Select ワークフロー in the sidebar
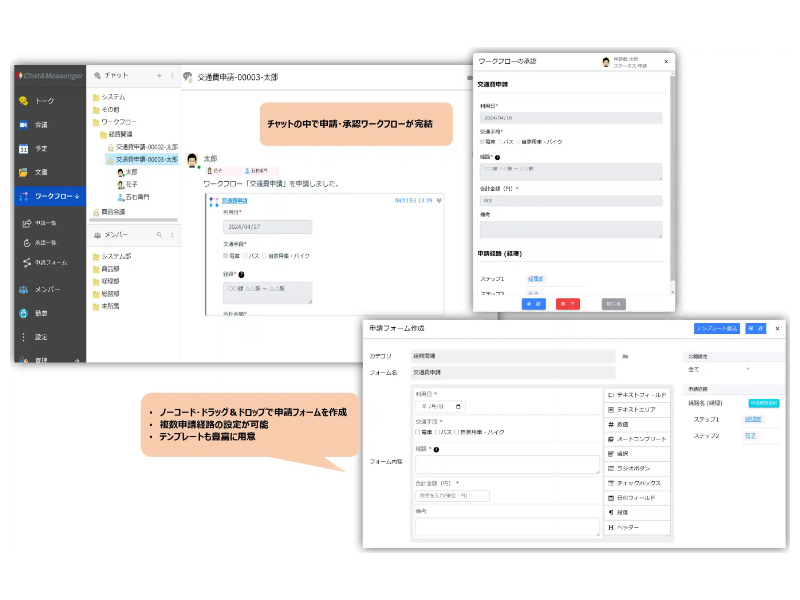This screenshot has height=600, width=800. pos(50,196)
